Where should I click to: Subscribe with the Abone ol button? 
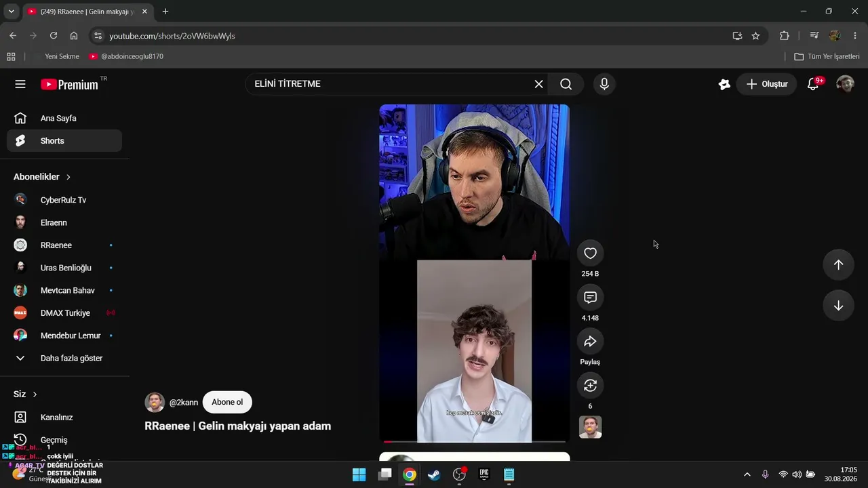click(x=227, y=403)
